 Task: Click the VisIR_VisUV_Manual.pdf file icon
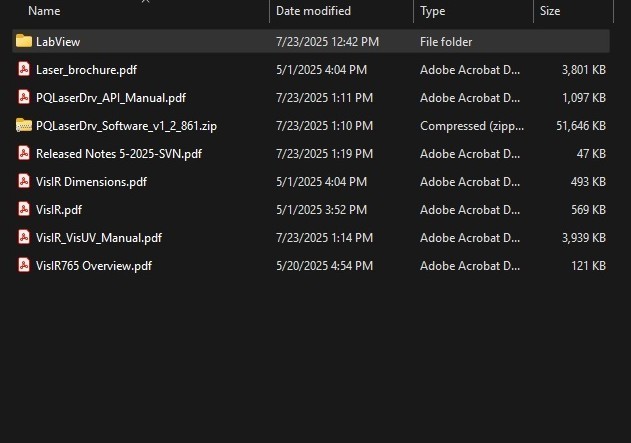[24, 238]
